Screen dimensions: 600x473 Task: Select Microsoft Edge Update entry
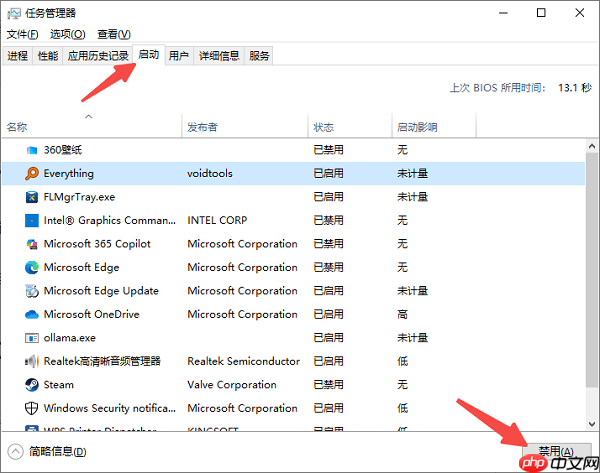(101, 291)
